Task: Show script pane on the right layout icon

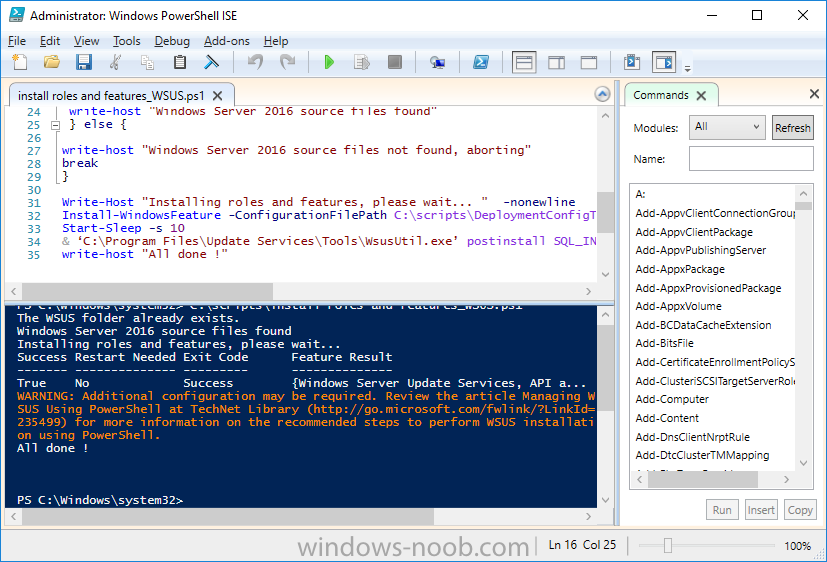Action: click(x=556, y=62)
